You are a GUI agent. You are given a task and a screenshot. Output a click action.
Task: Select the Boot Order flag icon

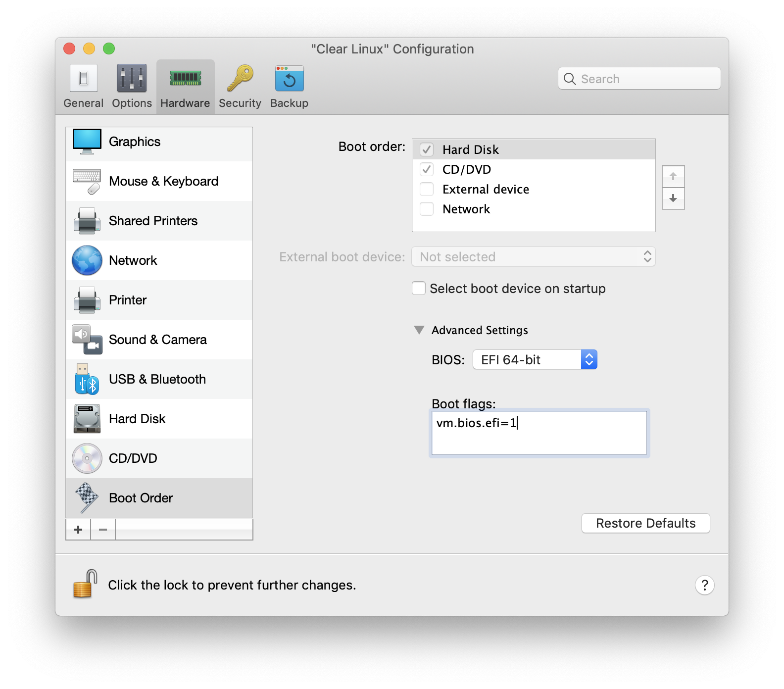click(87, 498)
